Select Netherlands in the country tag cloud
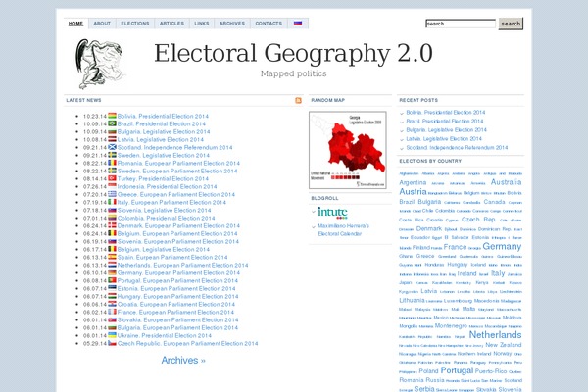Viewport: 588px width, 392px height. pyautogui.click(x=495, y=334)
